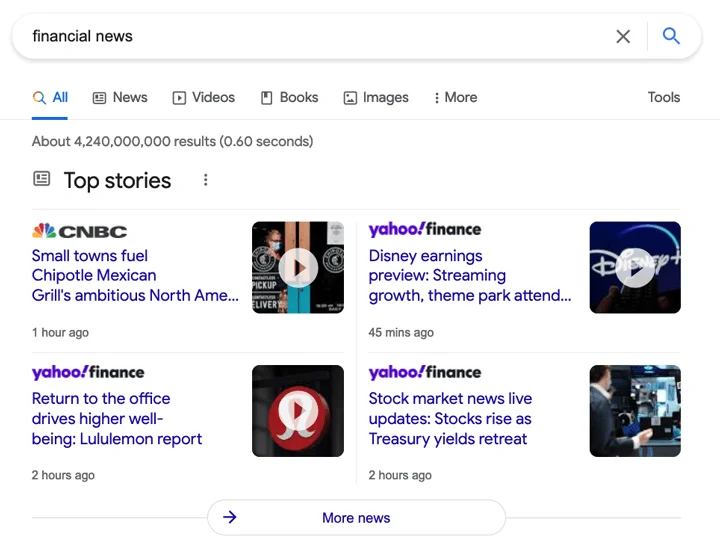Open the Tools dropdown
This screenshot has height=544, width=720.
(664, 97)
